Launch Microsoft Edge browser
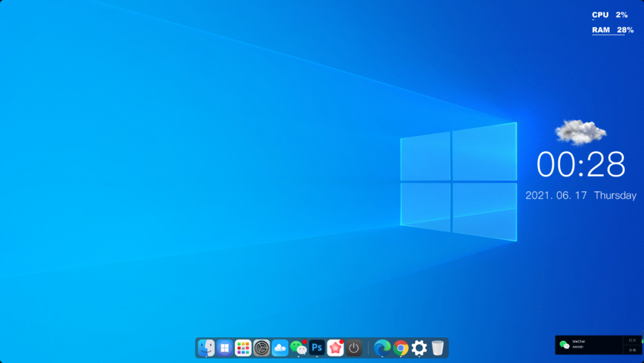Screen dimensions: 644x363 (x=382, y=347)
